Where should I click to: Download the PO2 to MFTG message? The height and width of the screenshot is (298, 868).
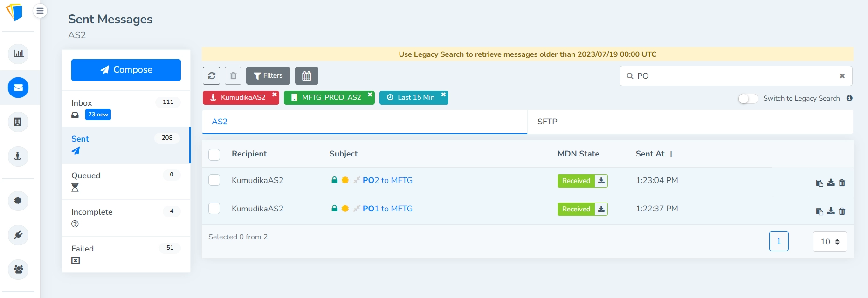[x=831, y=183]
